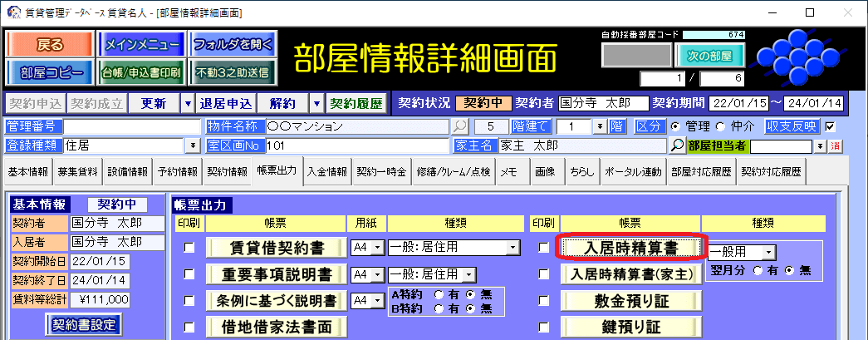Screen dimensions: 868x340
Task: Tick the print checkbox for 賃貸借契約書
Action: point(189,248)
